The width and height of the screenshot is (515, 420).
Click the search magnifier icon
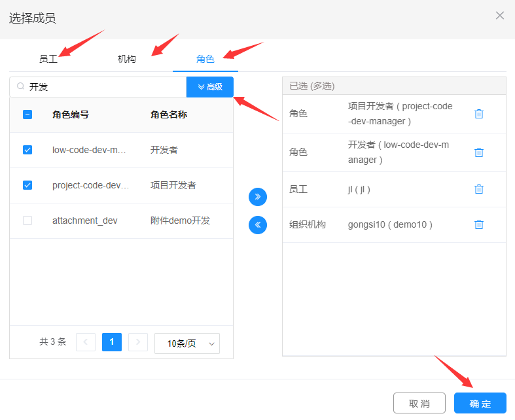(20, 86)
